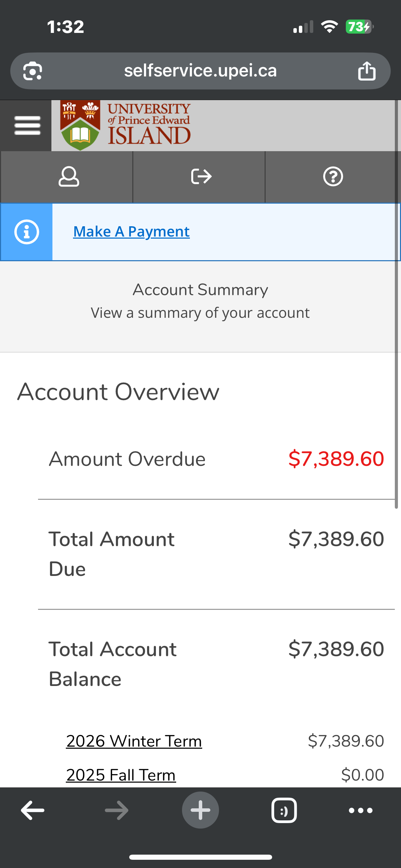The width and height of the screenshot is (401, 868).
Task: Tap the user profile icon
Action: point(69,177)
